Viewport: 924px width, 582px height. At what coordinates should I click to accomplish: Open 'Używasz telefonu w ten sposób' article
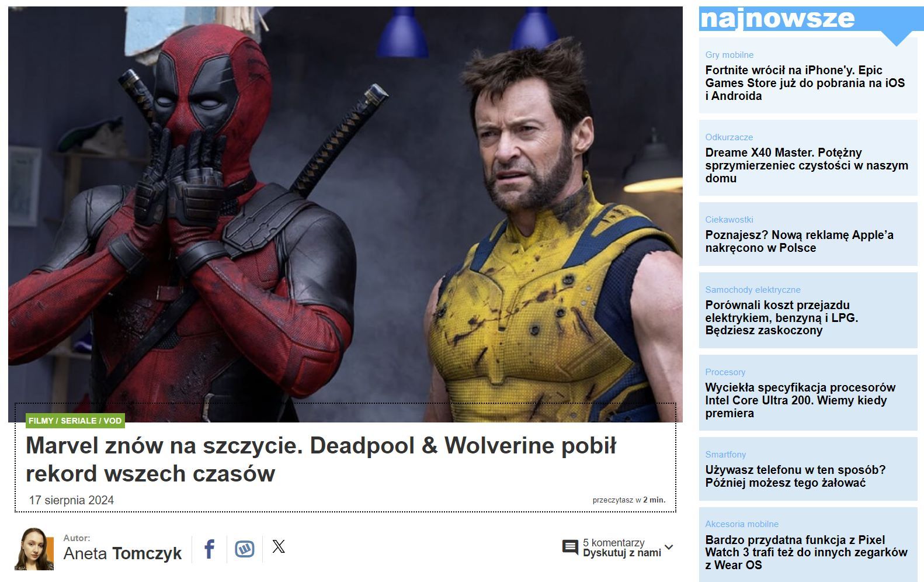click(795, 476)
